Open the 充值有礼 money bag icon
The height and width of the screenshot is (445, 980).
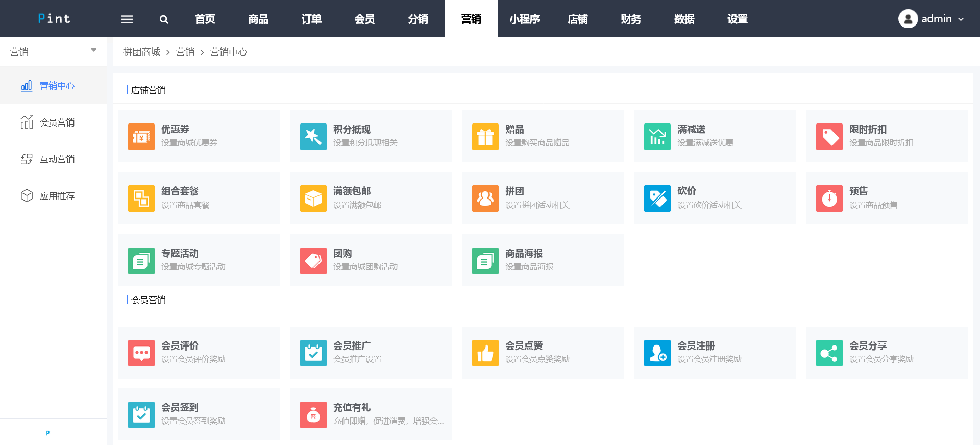313,415
